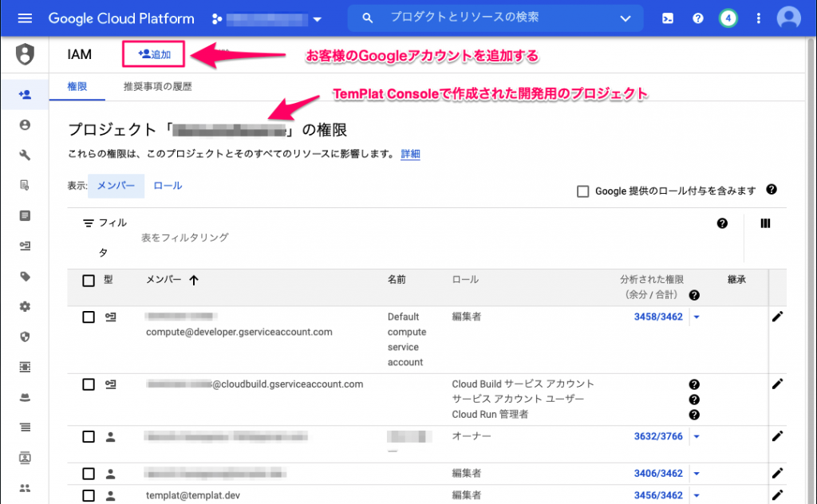This screenshot has width=817, height=504.
Task: Open help for 分析された権限 column header
Action: tap(694, 295)
